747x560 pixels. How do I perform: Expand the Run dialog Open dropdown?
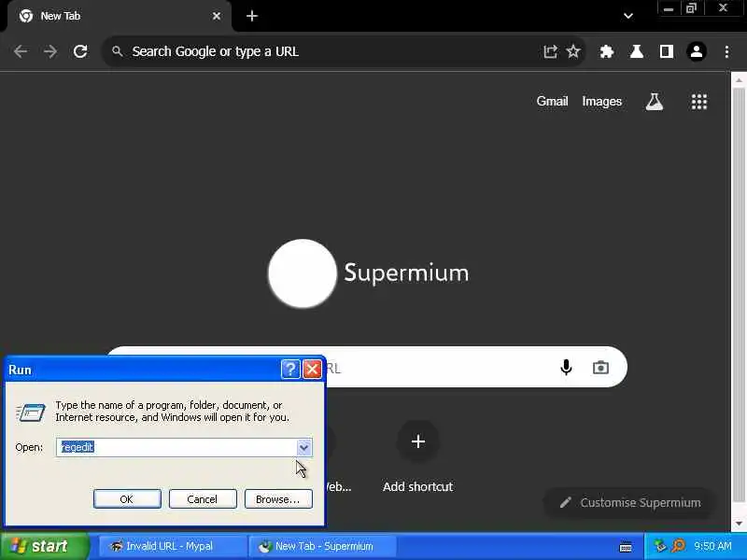pos(303,448)
